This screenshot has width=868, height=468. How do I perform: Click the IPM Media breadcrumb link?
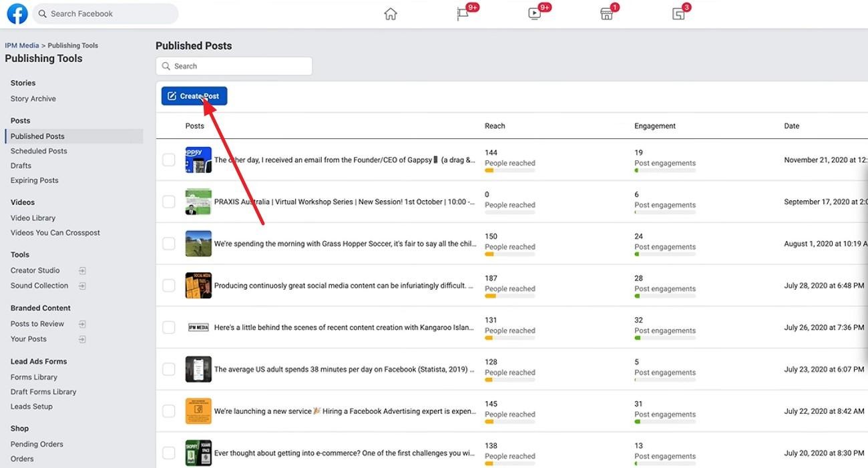click(x=22, y=45)
